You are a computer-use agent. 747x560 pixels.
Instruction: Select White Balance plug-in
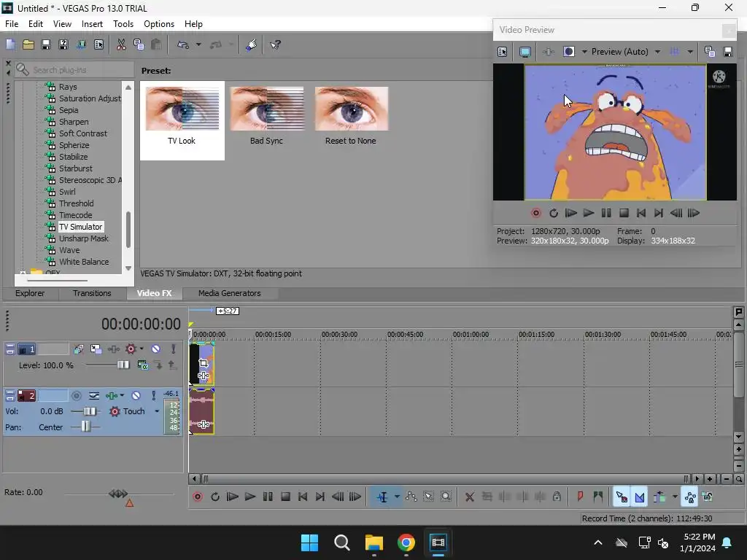coord(83,262)
